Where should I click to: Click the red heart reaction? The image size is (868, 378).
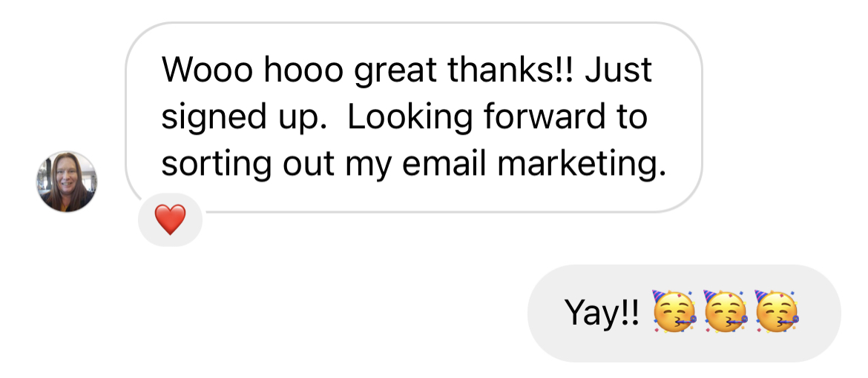tap(170, 221)
